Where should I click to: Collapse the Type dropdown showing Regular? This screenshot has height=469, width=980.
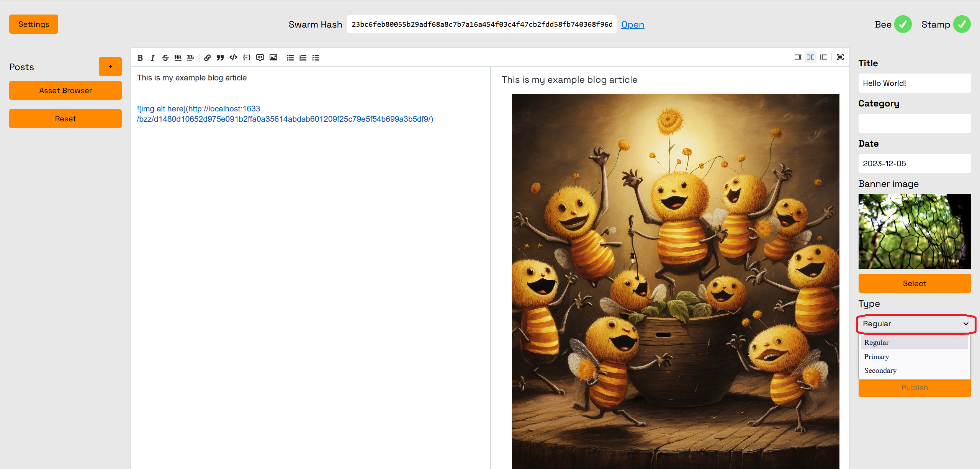click(915, 324)
